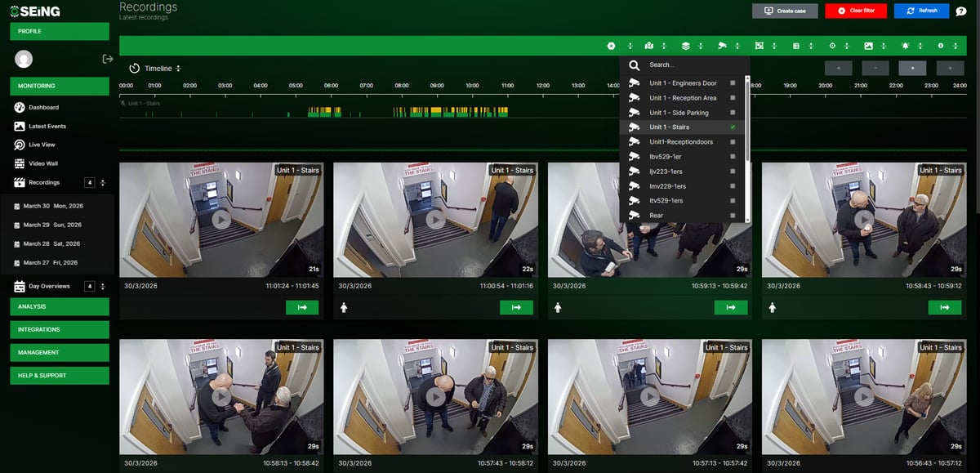The image size is (980, 473).
Task: Open the alarm bell filter icon
Action: click(x=905, y=46)
